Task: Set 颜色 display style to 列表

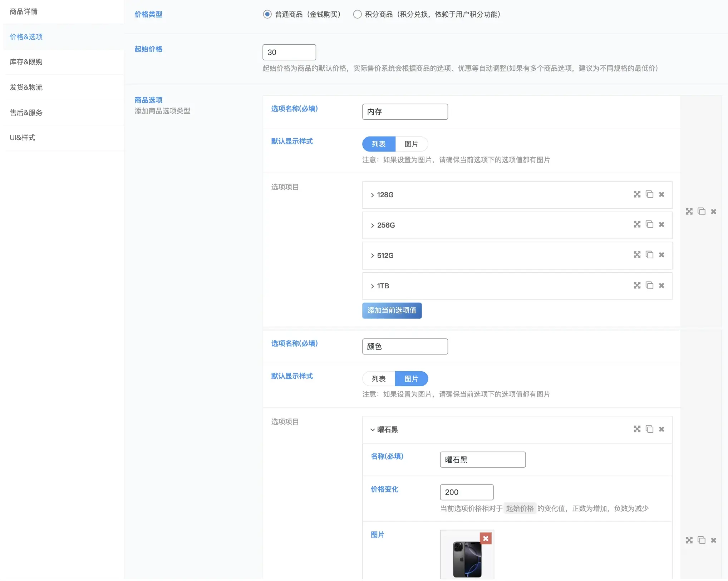Action: (x=379, y=379)
